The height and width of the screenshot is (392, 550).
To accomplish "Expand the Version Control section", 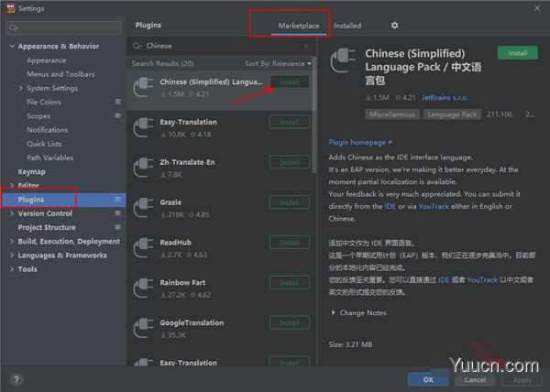I will point(12,213).
